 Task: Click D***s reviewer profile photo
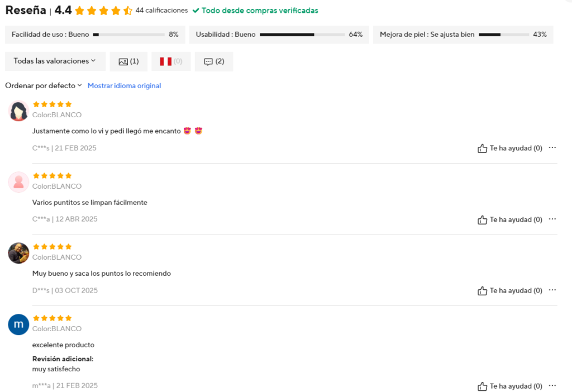[18, 253]
